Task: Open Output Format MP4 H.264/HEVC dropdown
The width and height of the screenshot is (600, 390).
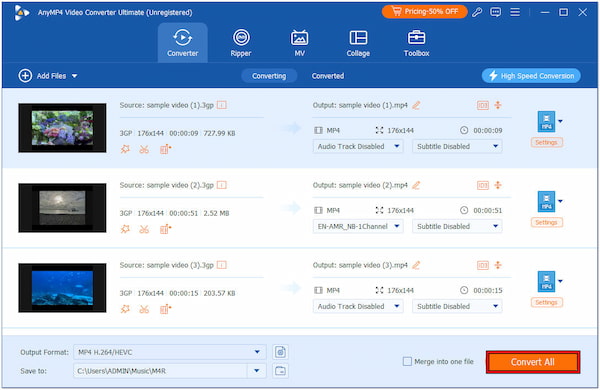Action: 170,352
